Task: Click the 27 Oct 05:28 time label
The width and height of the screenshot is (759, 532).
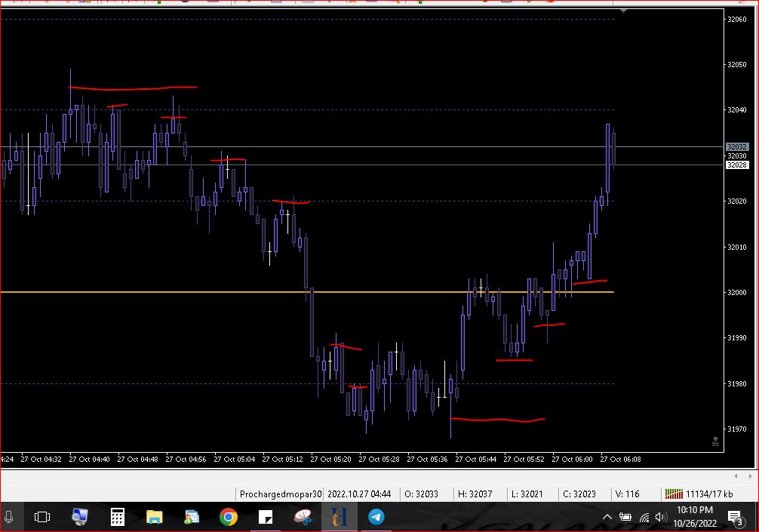Action: tap(379, 459)
